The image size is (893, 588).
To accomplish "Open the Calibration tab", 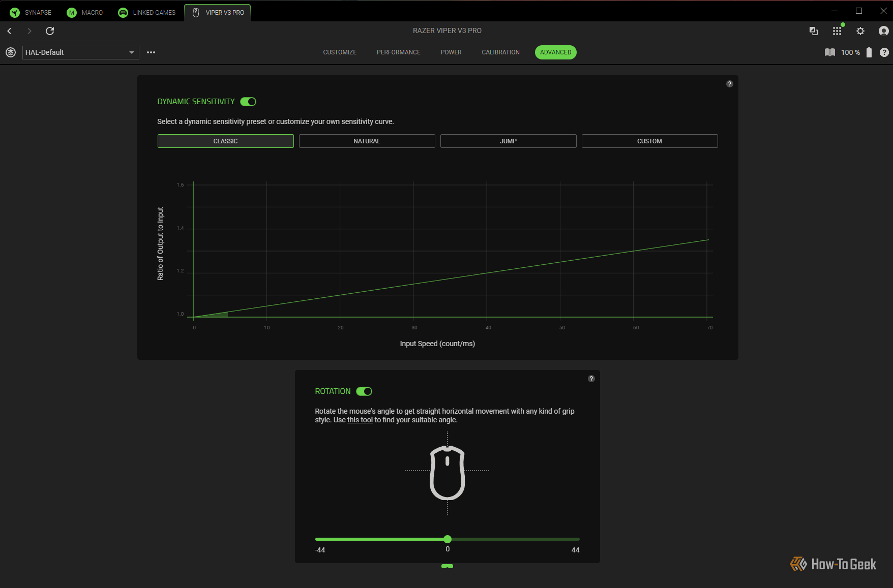I will point(500,52).
